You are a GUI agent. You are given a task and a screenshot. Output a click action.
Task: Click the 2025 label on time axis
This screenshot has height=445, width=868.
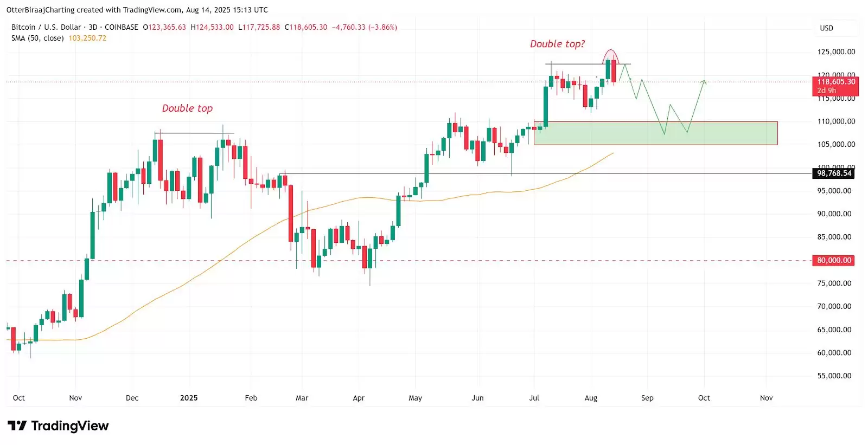point(189,398)
